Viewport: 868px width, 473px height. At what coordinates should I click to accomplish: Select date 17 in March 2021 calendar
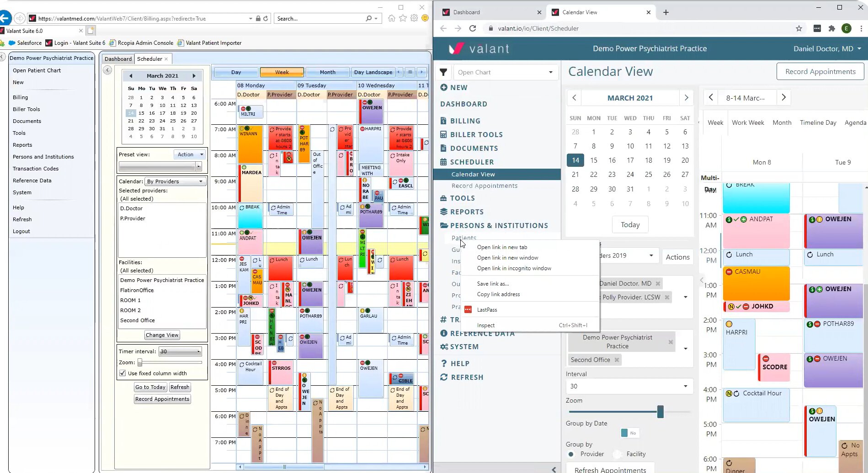coord(630,160)
